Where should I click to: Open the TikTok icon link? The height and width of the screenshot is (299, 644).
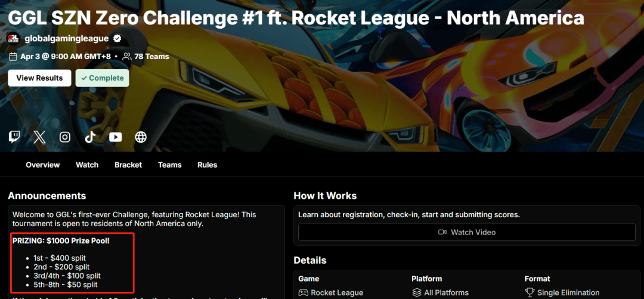[90, 137]
